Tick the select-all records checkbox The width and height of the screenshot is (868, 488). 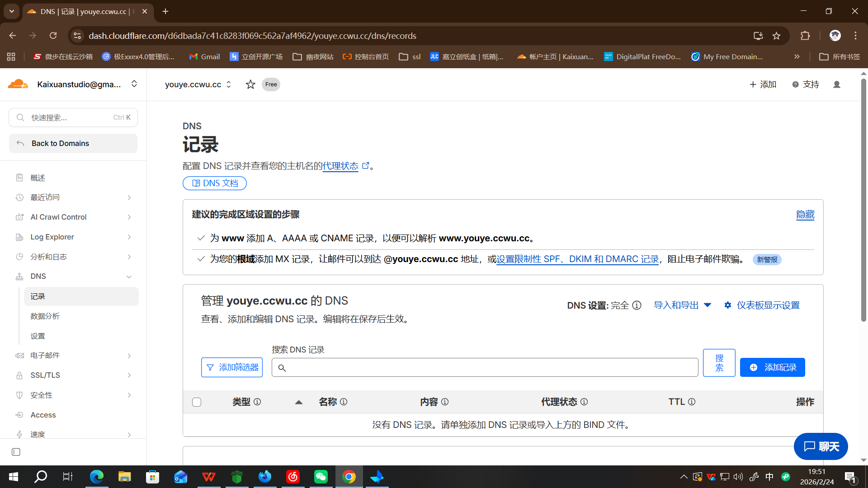click(x=197, y=402)
